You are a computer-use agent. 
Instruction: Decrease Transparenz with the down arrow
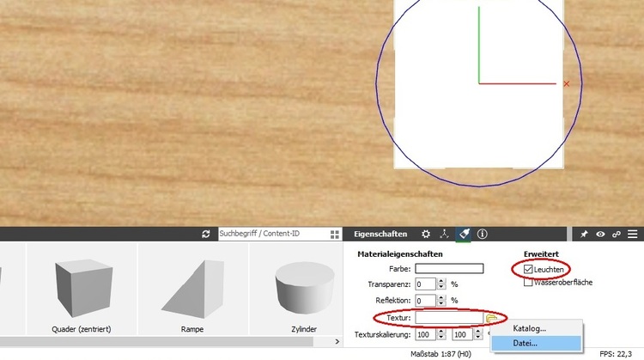pyautogui.click(x=441, y=287)
